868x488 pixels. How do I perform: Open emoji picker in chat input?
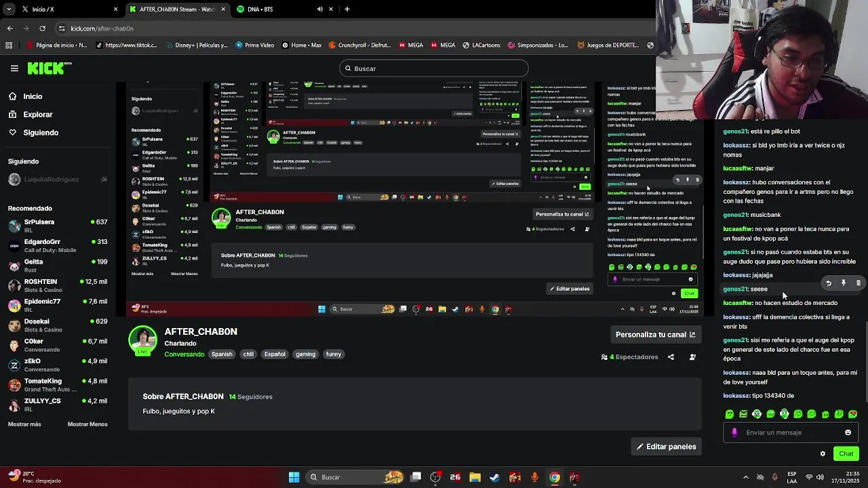(x=848, y=432)
